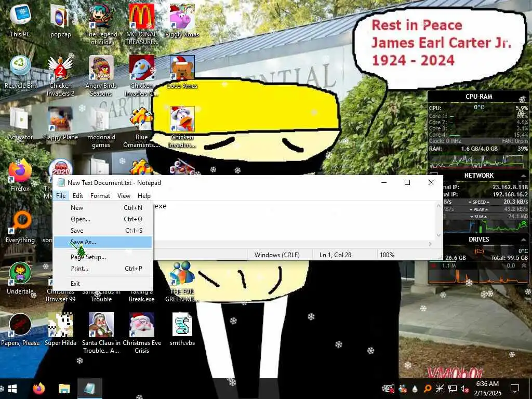
Task: Select the Flappy Plane shortcut
Action: 60,124
